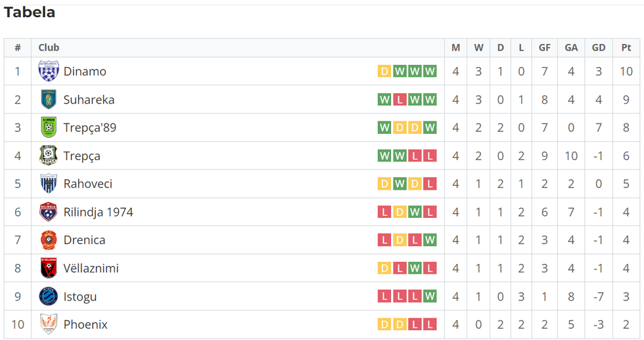Open the Phoenix club name link

click(x=85, y=325)
